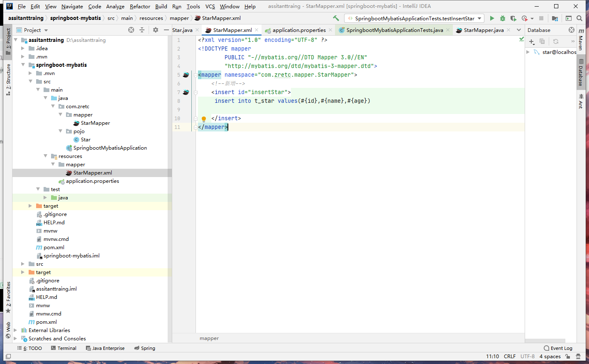
Task: Toggle the Maven side tool window
Action: (x=581, y=39)
